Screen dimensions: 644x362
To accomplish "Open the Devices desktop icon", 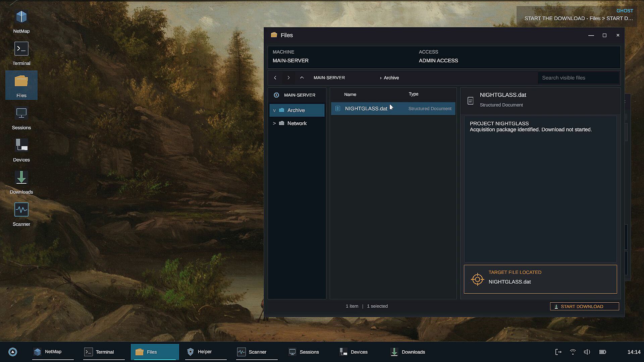I will pyautogui.click(x=21, y=150).
